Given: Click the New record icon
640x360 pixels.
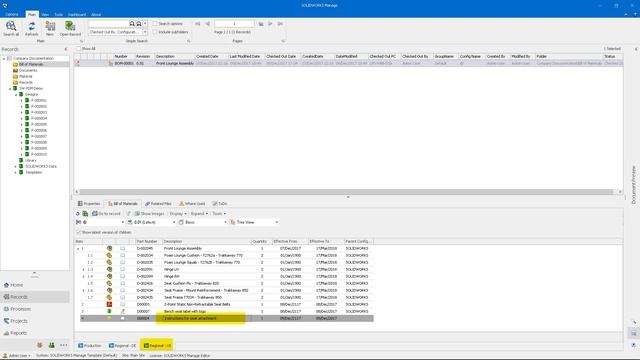Looking at the screenshot, I should tap(50, 26).
